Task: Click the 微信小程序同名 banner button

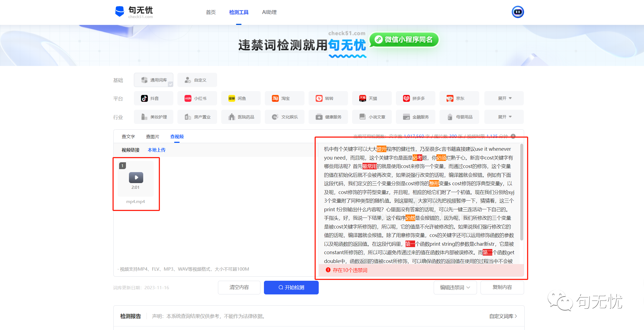Action: 404,39
